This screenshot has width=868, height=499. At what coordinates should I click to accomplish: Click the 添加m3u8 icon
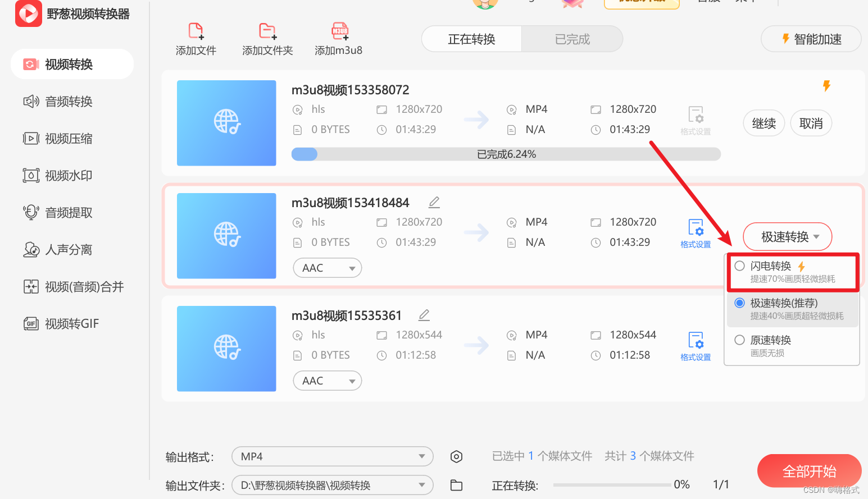[340, 31]
